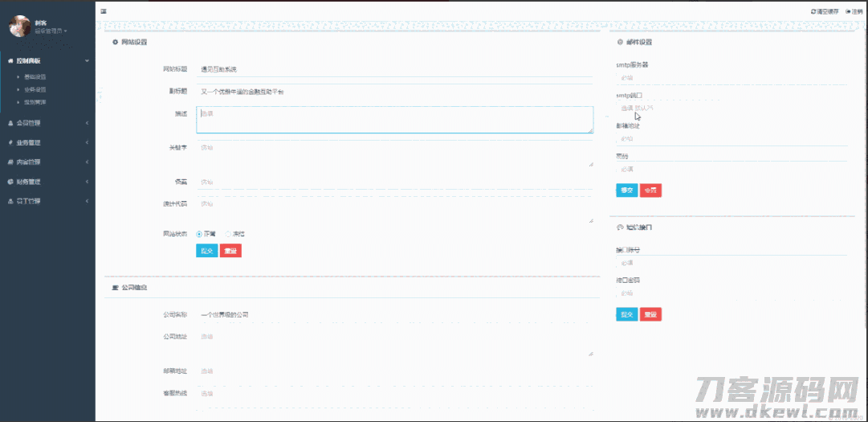Click the icon beside 公司信息 heading

(115, 288)
